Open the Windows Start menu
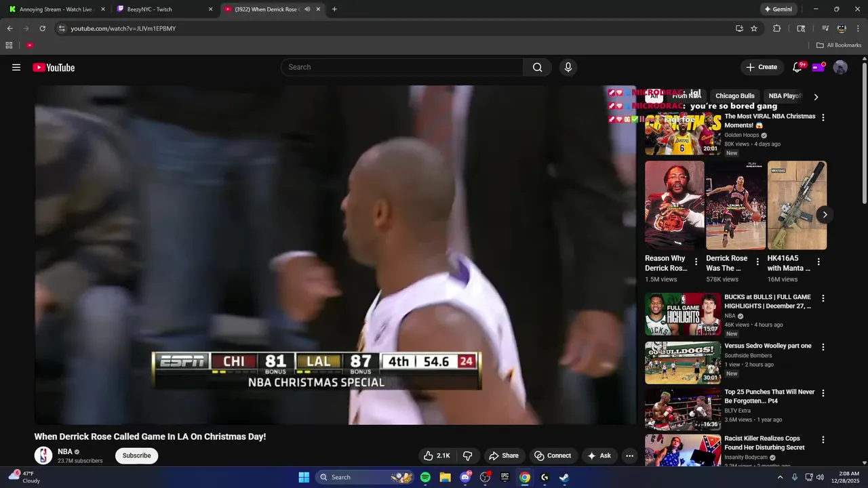 point(304,477)
